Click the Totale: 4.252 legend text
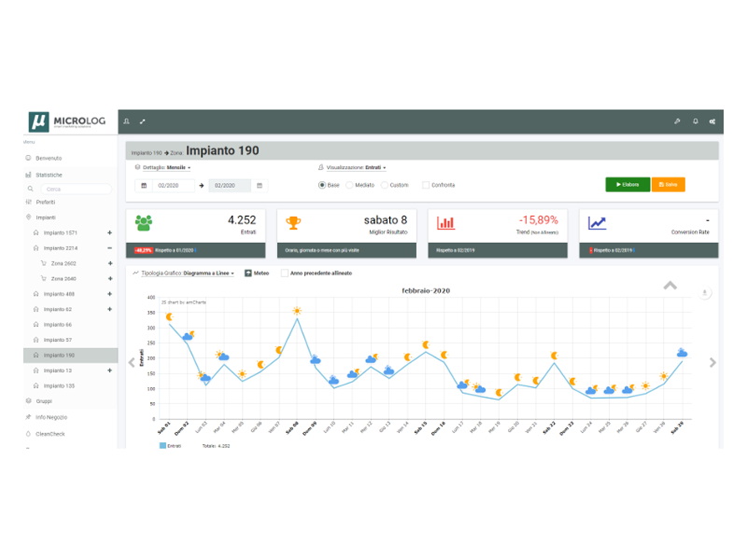Image resolution: width=747 pixels, height=560 pixels. (x=216, y=446)
